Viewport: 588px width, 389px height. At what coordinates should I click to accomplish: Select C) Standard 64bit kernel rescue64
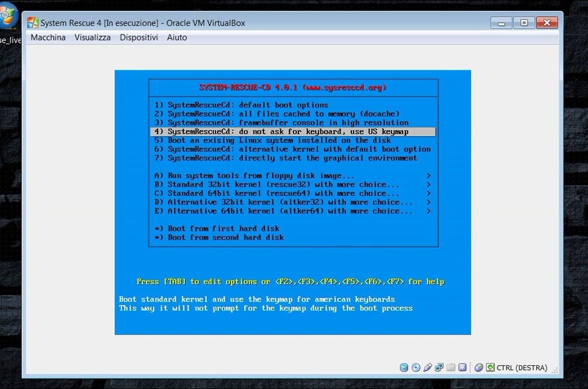click(x=293, y=193)
